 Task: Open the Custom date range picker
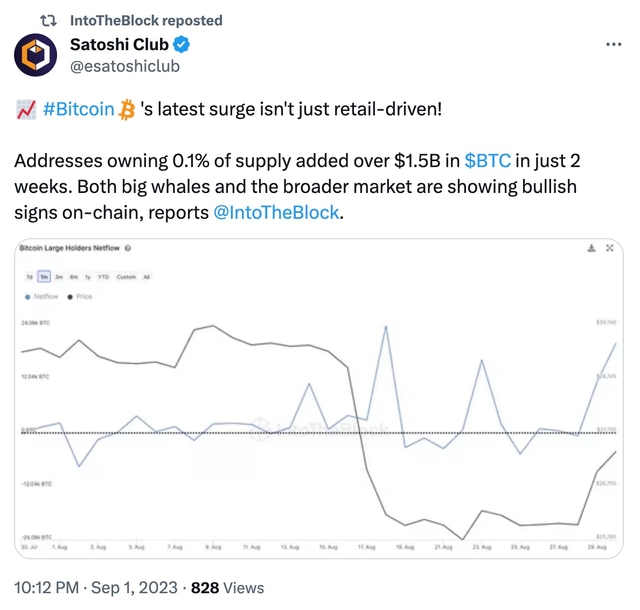click(x=126, y=277)
